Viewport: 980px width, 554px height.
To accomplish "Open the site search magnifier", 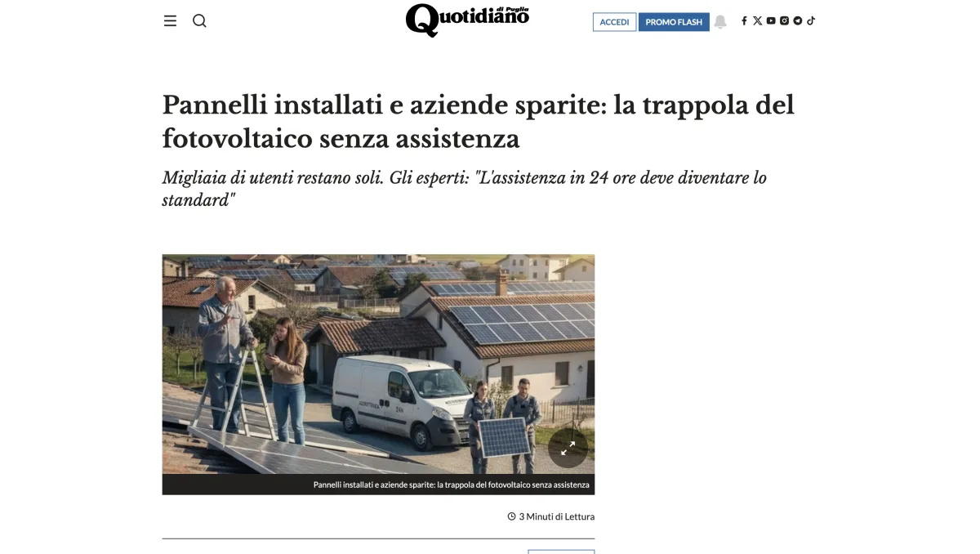I will pos(199,21).
